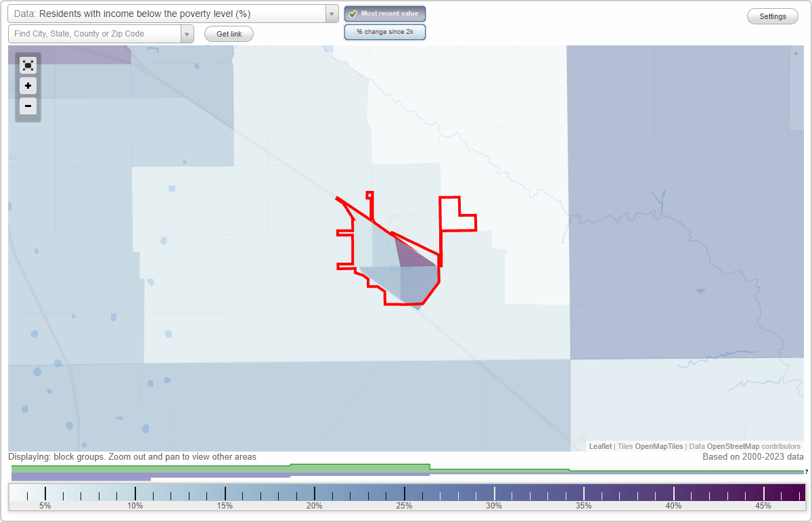The image size is (812, 522).
Task: Open the dropdown arrow beside the Data selector
Action: click(331, 14)
